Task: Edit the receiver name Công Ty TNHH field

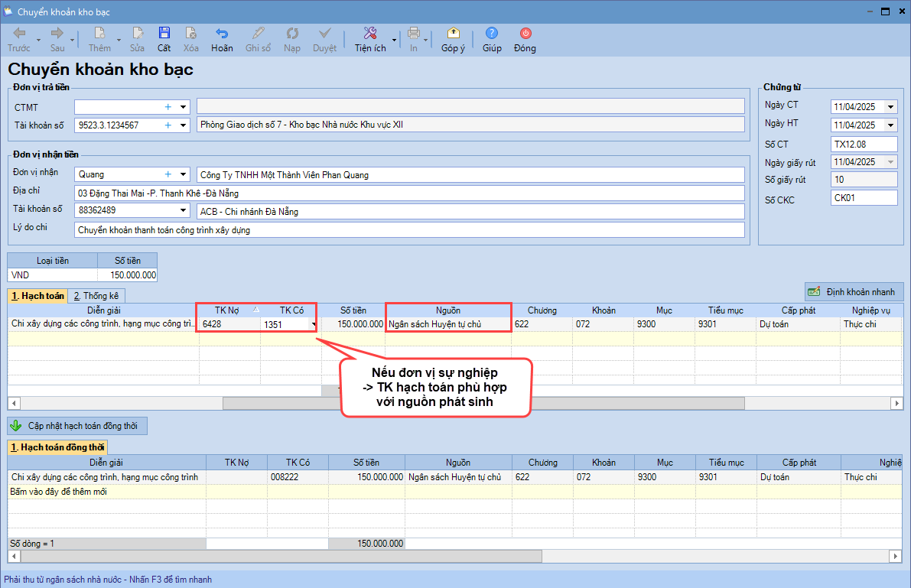Action: pyautogui.click(x=470, y=175)
